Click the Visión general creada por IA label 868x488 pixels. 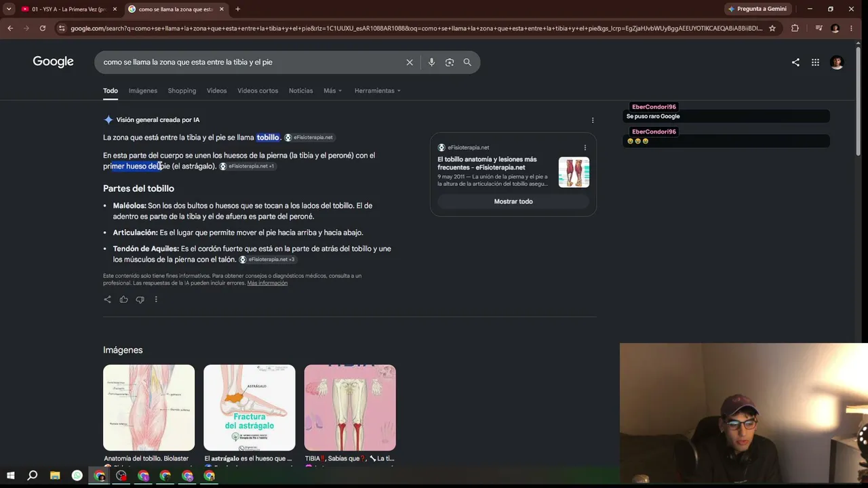coord(158,120)
